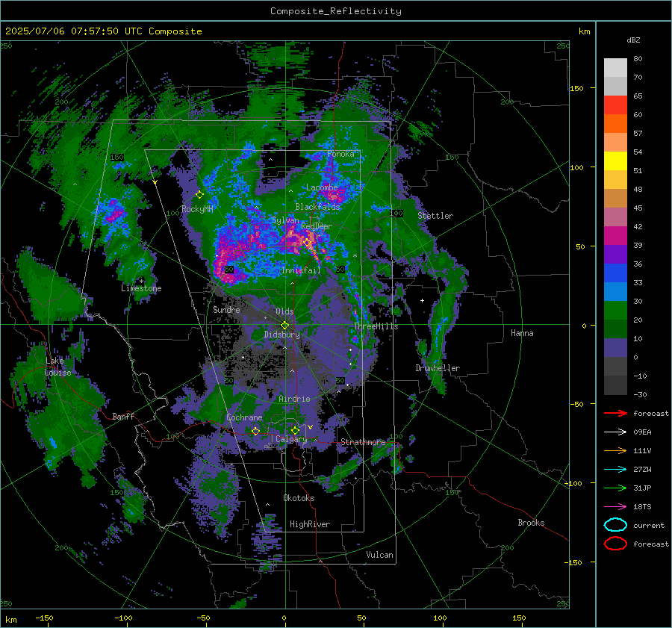672x628 pixels.
Task: Click the white 09EA arrow icon
Action: [615, 432]
